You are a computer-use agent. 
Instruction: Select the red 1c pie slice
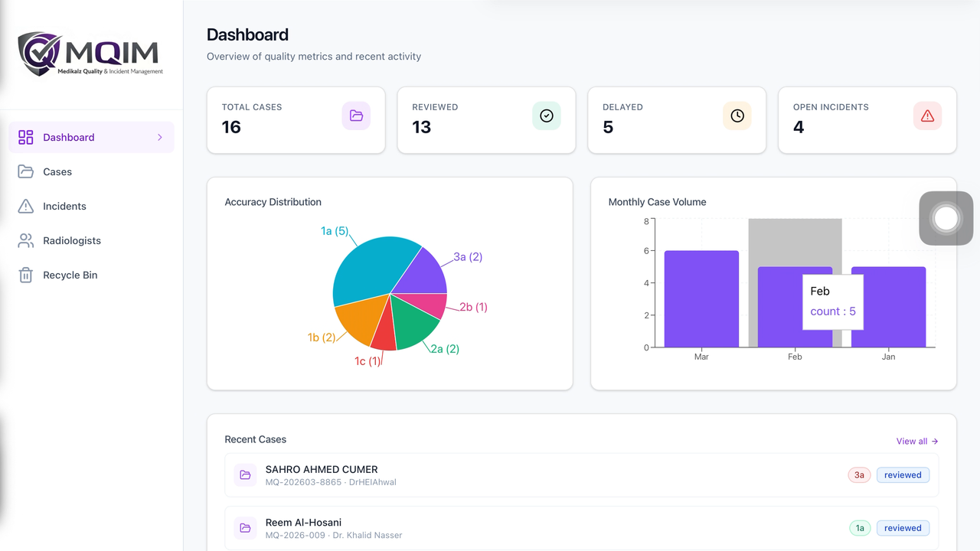click(385, 334)
